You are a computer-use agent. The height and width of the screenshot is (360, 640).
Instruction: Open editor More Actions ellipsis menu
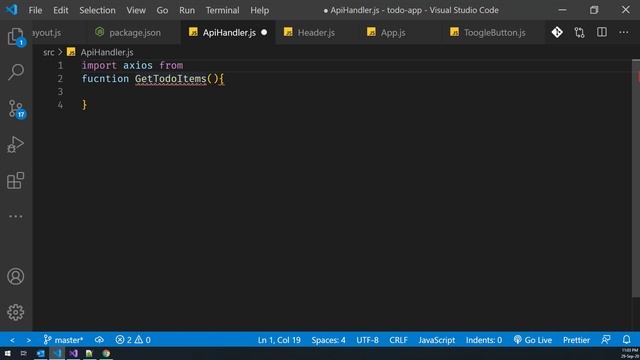coord(624,32)
